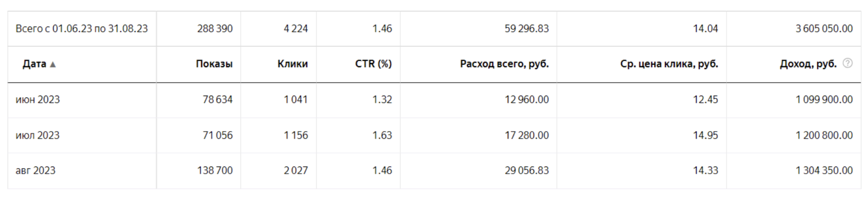Click the 78 634 impressions value

coord(217,100)
